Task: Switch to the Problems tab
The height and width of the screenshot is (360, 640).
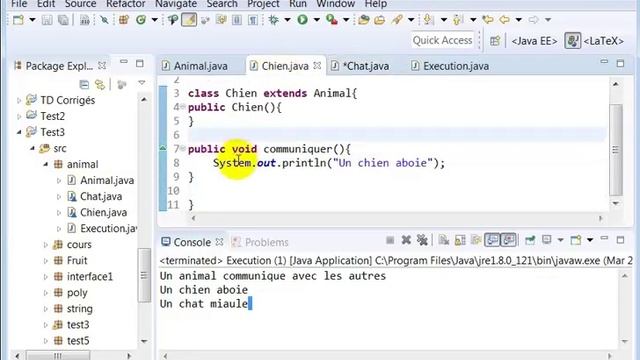Action: 260,242
